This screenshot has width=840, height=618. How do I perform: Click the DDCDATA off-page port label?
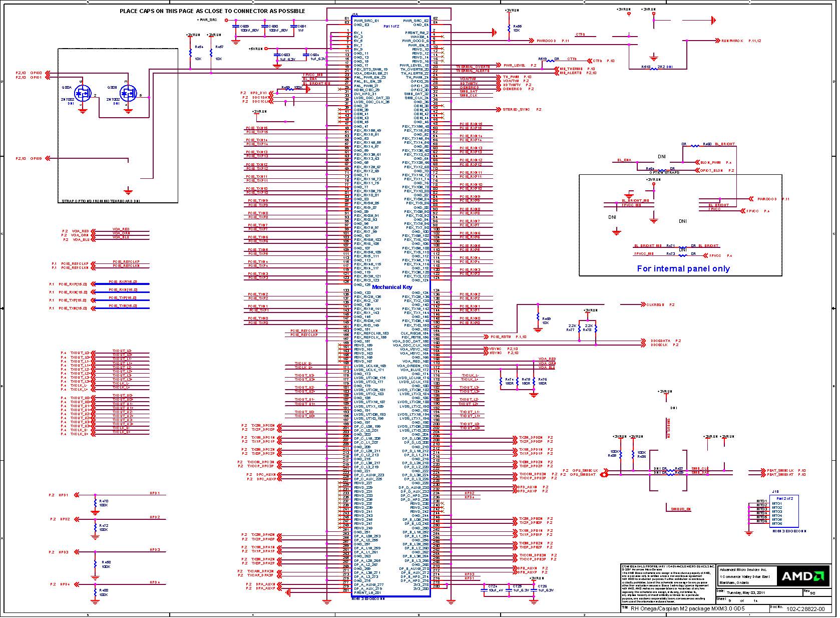(660, 341)
